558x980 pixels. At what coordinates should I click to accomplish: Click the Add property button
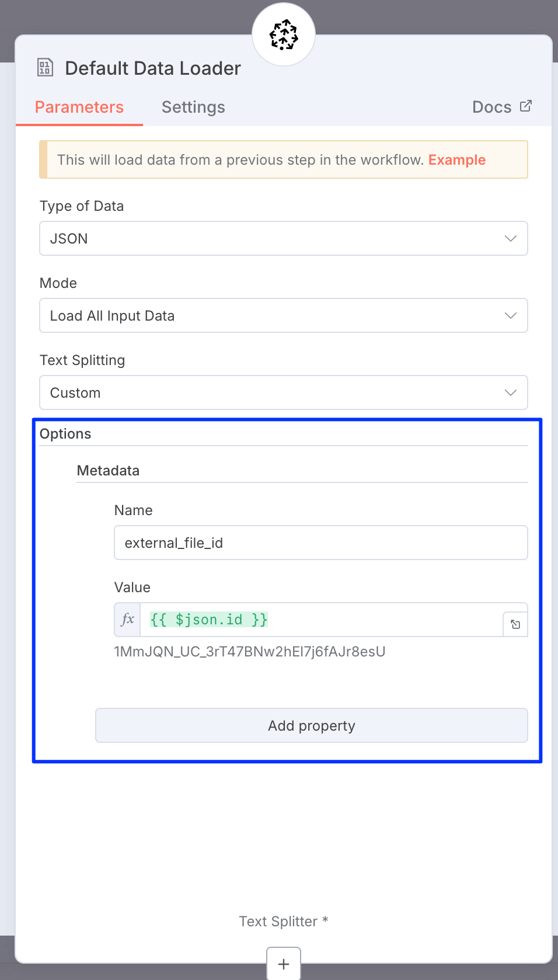(x=312, y=725)
